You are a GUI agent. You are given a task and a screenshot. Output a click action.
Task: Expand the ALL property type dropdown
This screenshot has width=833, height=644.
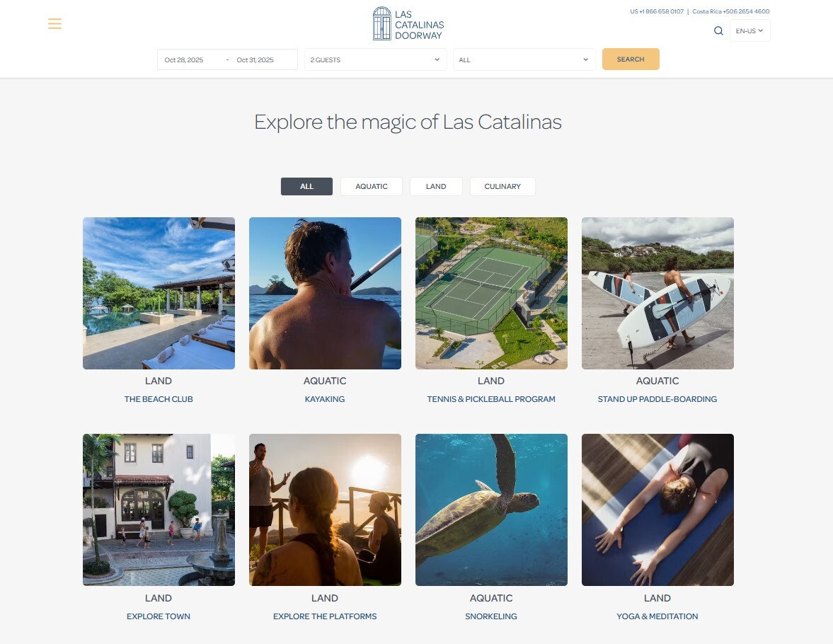tap(524, 59)
